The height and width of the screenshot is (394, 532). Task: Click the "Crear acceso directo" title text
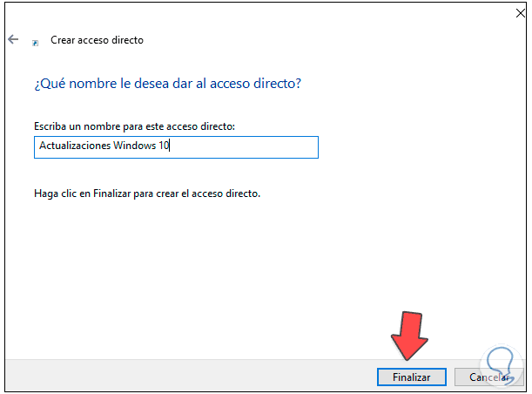pyautogui.click(x=97, y=40)
